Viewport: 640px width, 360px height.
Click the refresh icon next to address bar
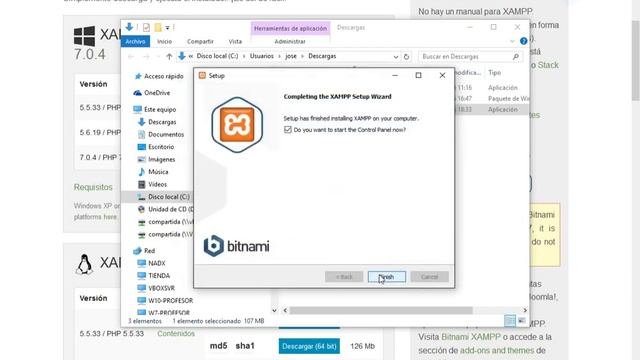point(406,57)
